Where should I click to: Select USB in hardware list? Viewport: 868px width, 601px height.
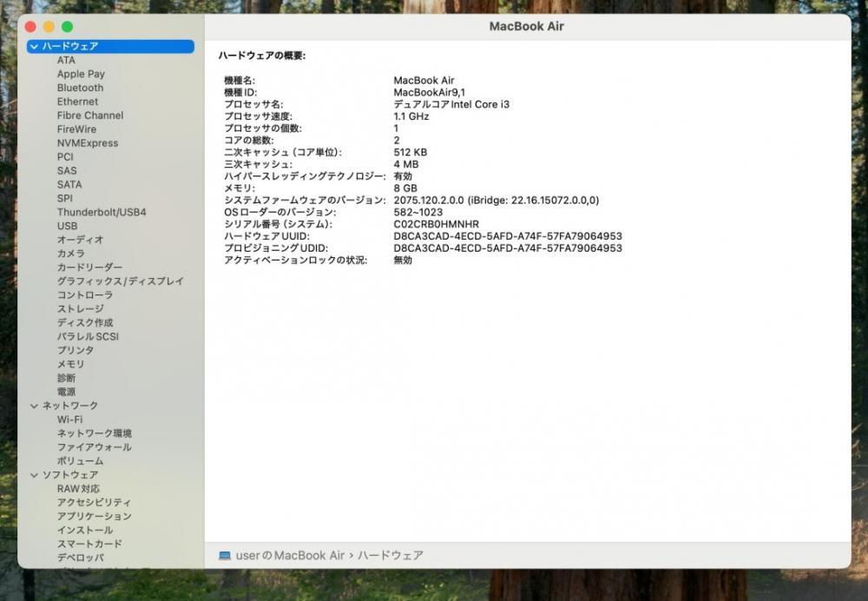tap(67, 226)
